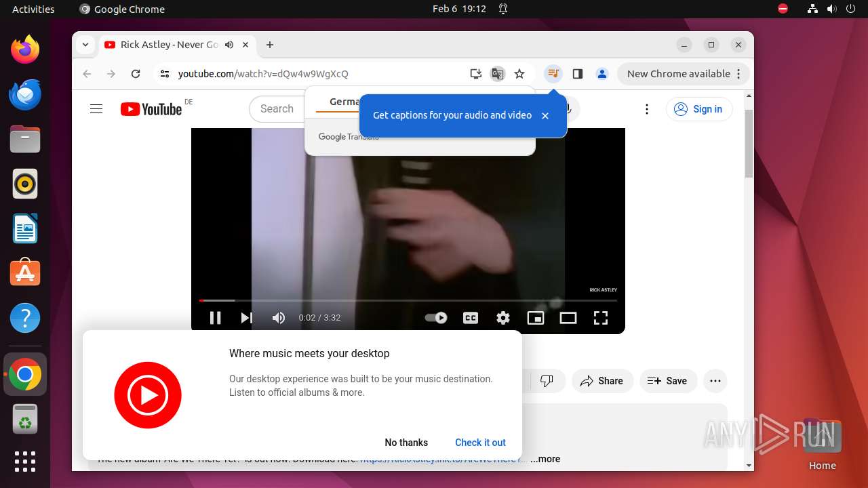The width and height of the screenshot is (868, 488).
Task: Open LibreOffice Writer from dock
Action: pos(25,228)
